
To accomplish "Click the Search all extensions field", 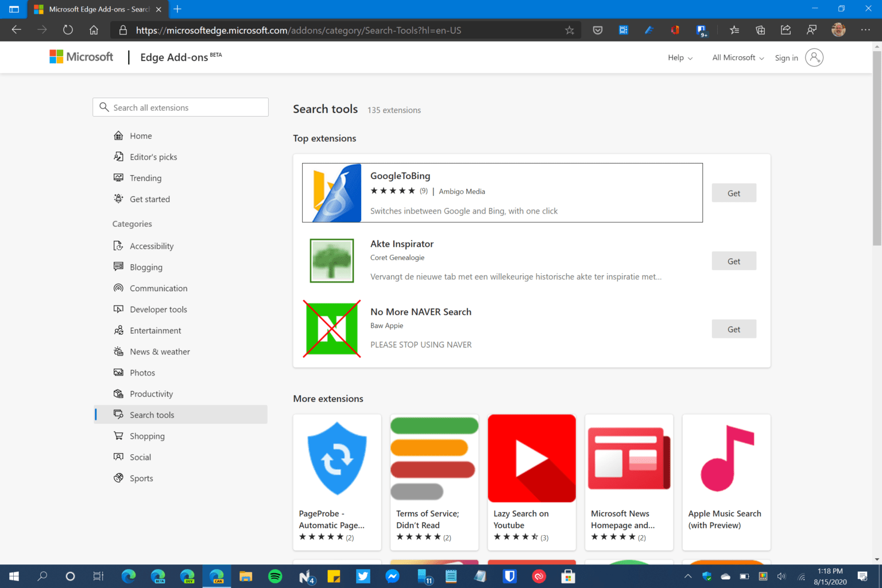I will coord(180,107).
